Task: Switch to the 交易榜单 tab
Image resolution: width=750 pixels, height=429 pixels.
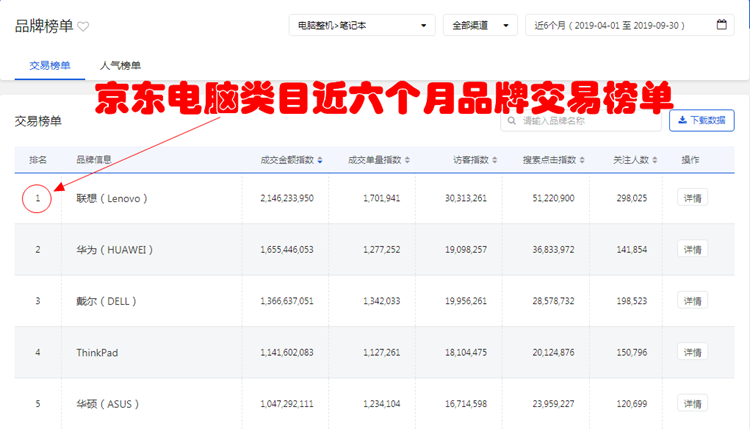Action: coord(50,66)
